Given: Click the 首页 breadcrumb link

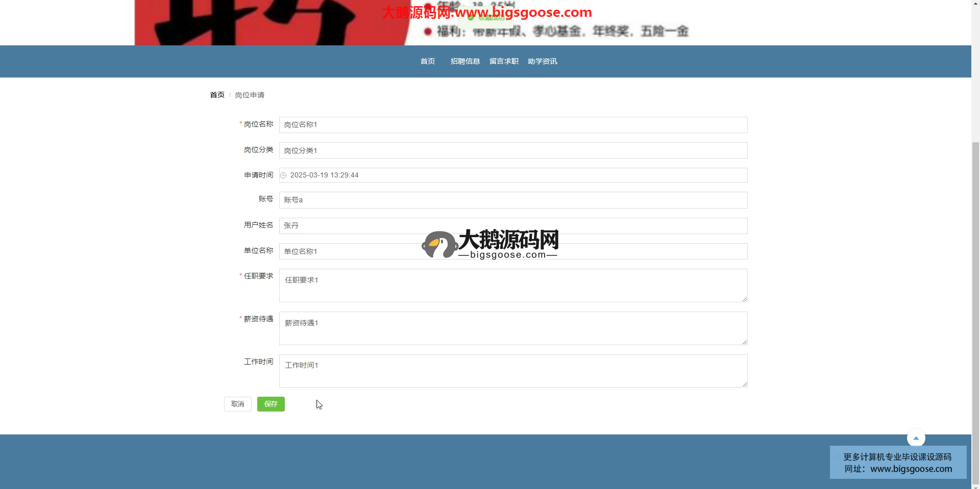Looking at the screenshot, I should pyautogui.click(x=217, y=95).
